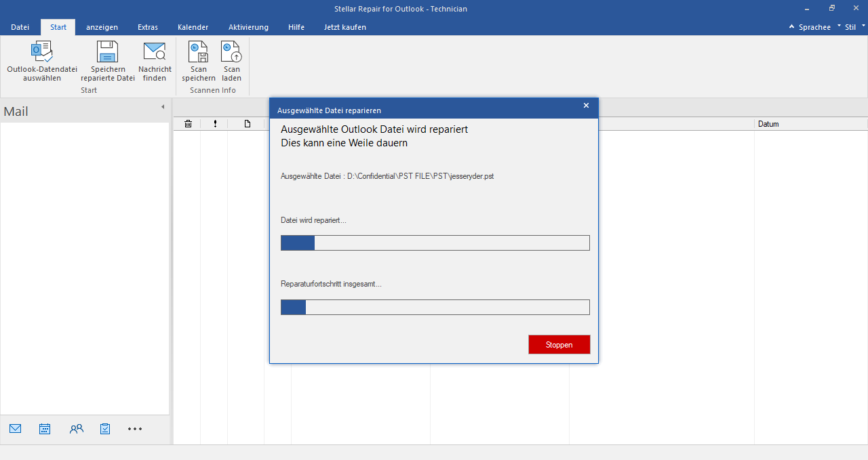This screenshot has height=460, width=868.
Task: Click Jetzt kaufen tab
Action: pyautogui.click(x=345, y=27)
